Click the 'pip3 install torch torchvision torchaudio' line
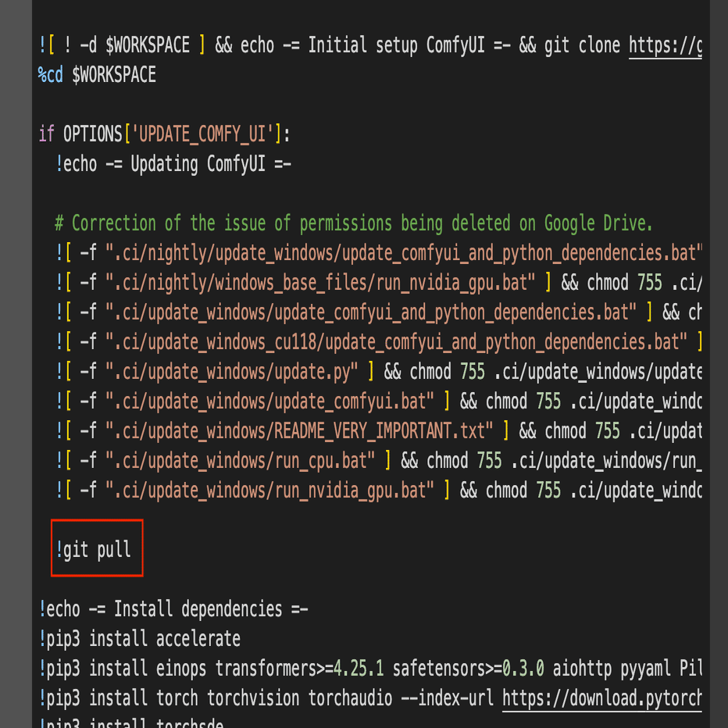728x728 pixels. pos(370,698)
